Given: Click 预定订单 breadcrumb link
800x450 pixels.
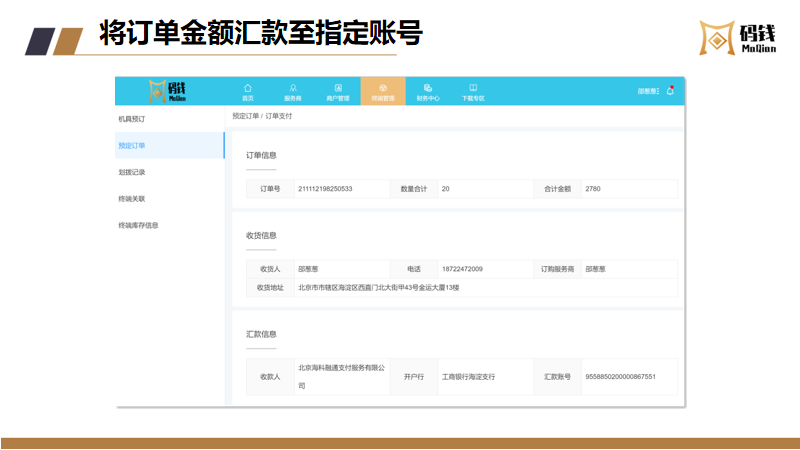Looking at the screenshot, I should (x=245, y=117).
